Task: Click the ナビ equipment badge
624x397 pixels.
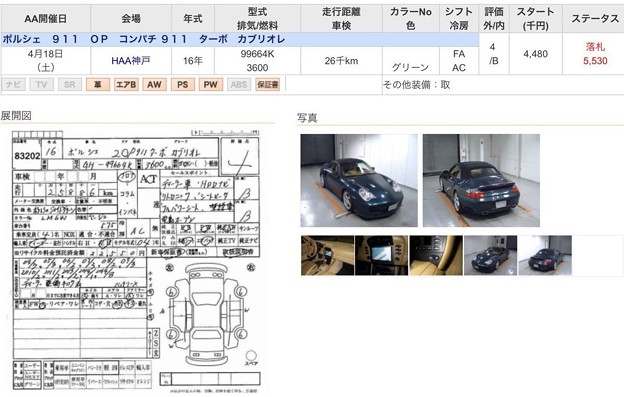Action: (14, 84)
